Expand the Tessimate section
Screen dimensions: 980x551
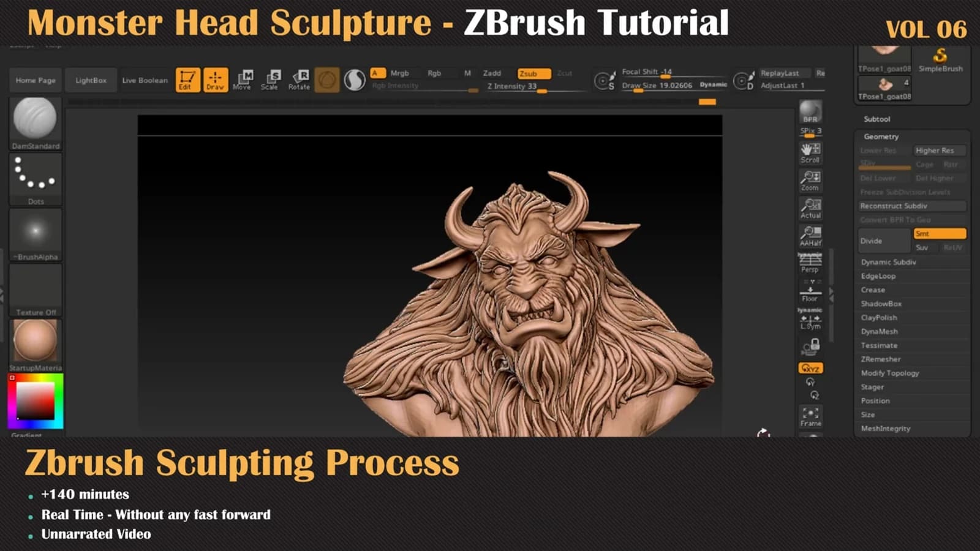click(x=879, y=345)
